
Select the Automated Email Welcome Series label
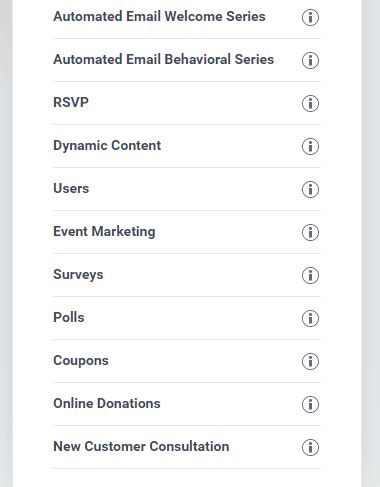pyautogui.click(x=159, y=16)
